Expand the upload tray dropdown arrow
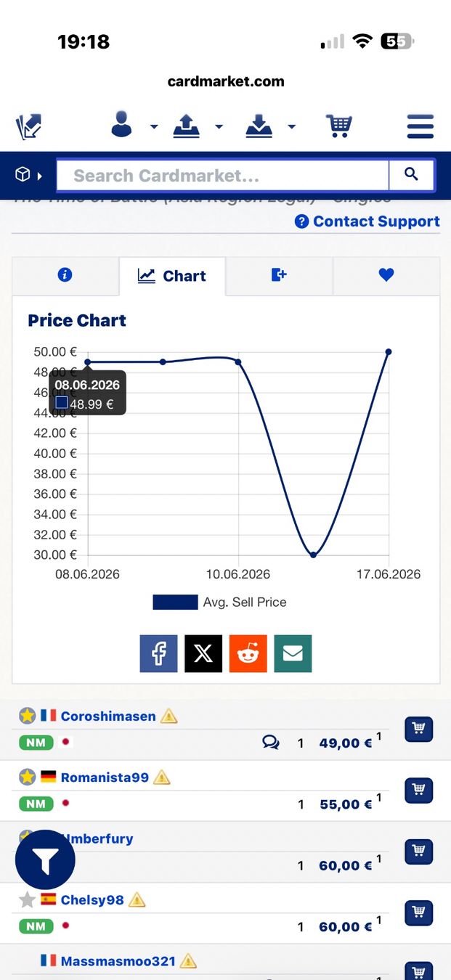451x980 pixels. coord(219,127)
